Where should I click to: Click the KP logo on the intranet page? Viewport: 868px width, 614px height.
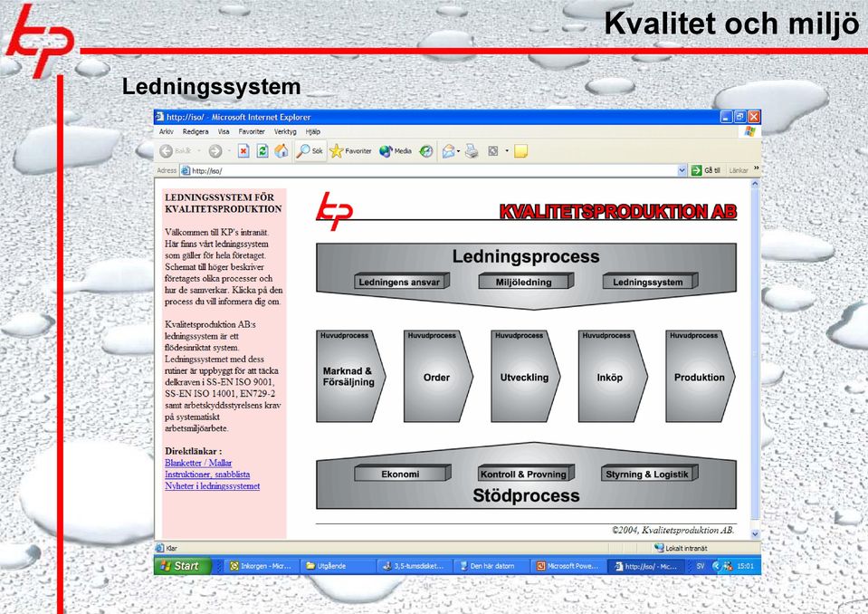click(x=334, y=211)
